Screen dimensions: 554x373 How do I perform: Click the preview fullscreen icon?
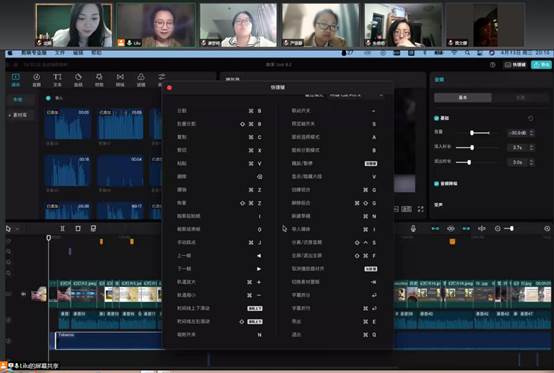click(x=420, y=209)
